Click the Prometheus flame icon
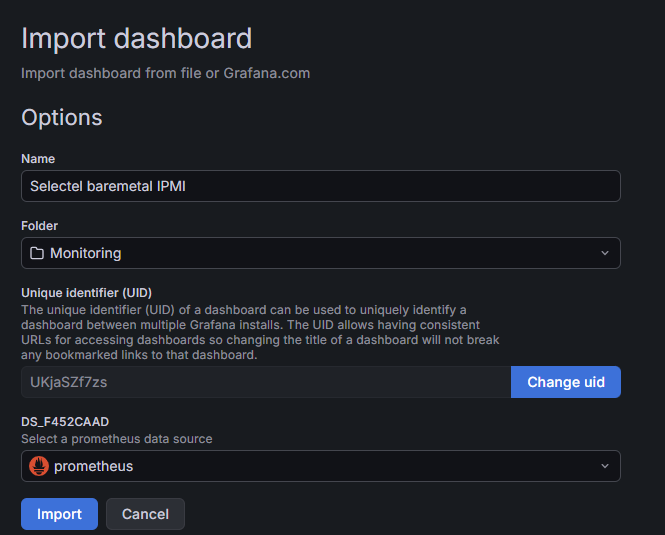Screen dimensions: 665x535 (39, 466)
